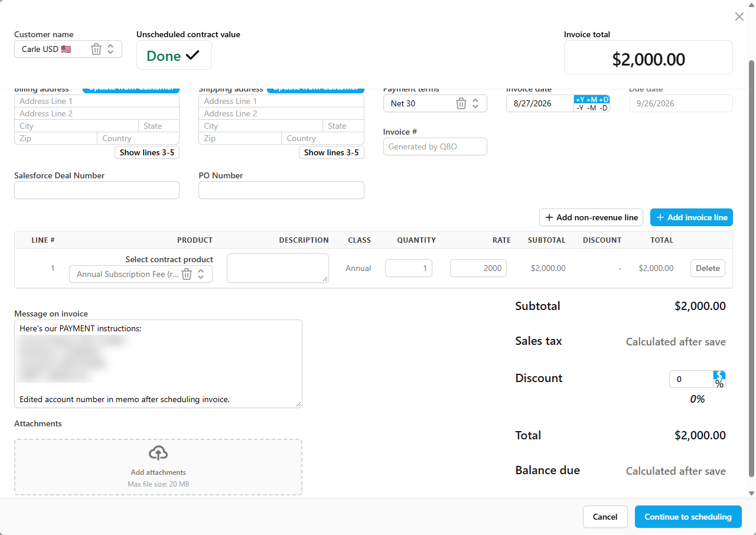Viewport: 756px width, 535px height.
Task: Decrement invoice date month with -M
Action: pyautogui.click(x=591, y=107)
